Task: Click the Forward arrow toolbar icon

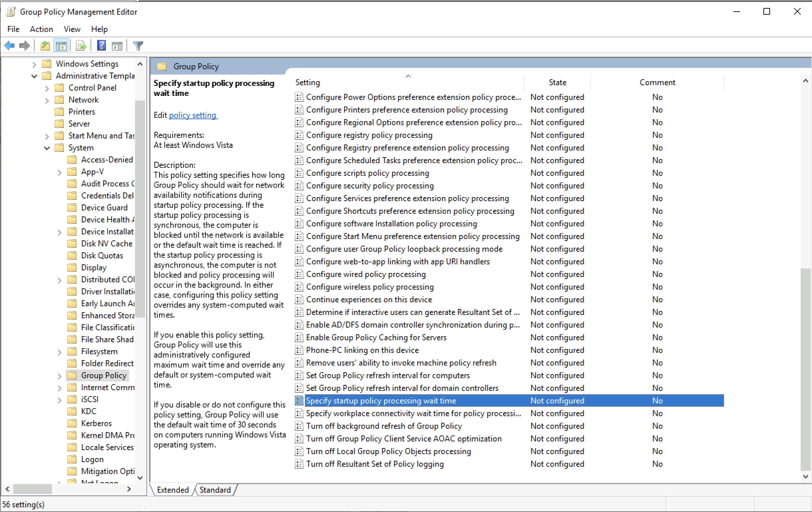Action: point(24,46)
